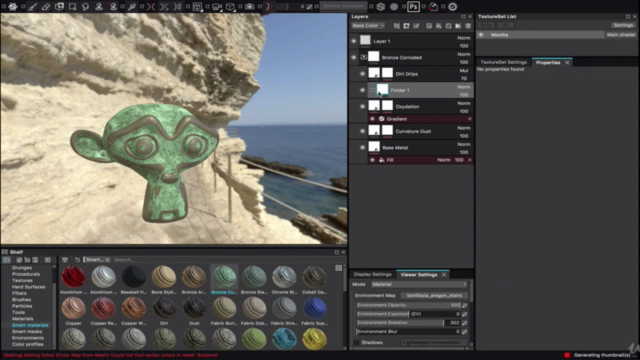Click the undock icon on Layers panel
This screenshot has height=360, width=640.
[463, 17]
